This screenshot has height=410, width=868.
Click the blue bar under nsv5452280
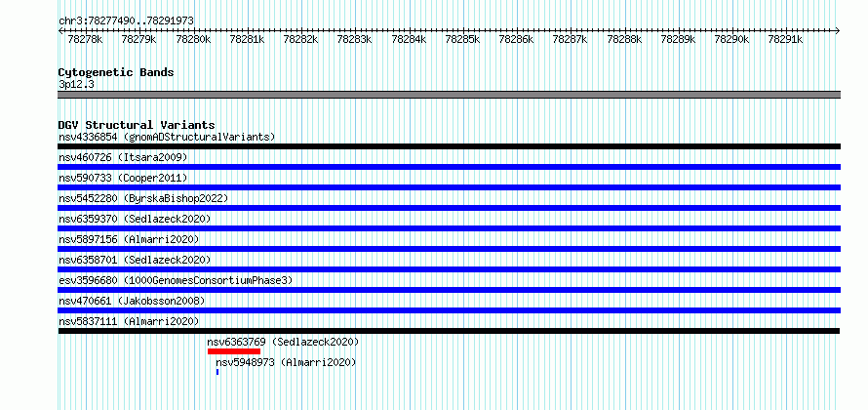click(449, 208)
